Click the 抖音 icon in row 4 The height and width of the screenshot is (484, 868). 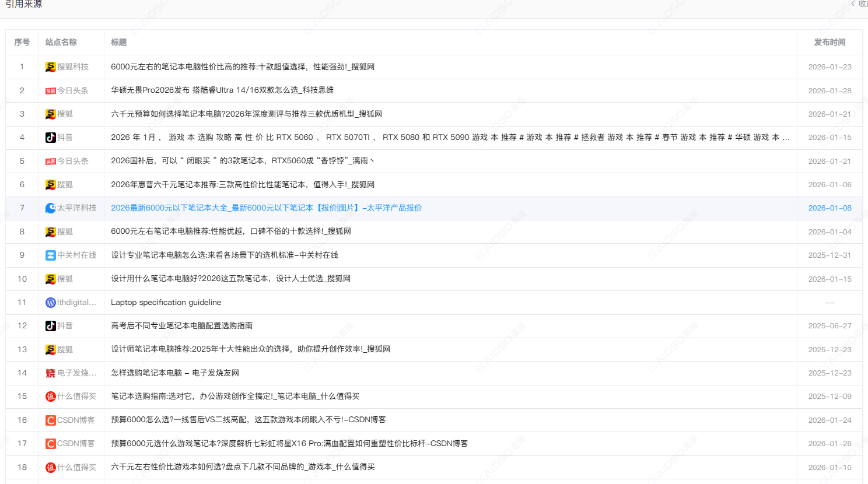click(x=51, y=138)
